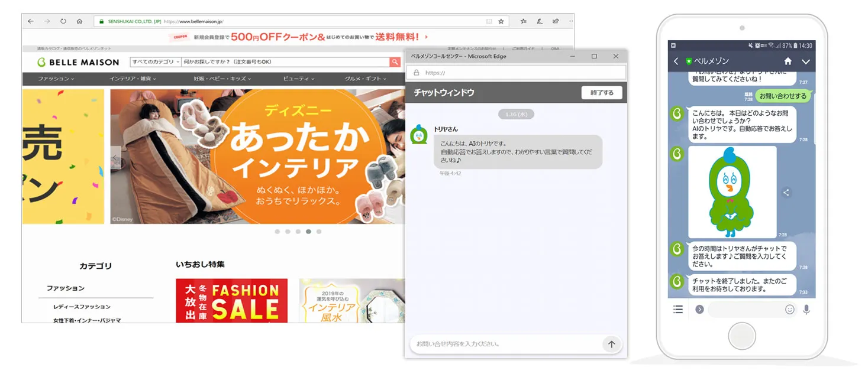Expand the ファッション navigation menu
This screenshot has width=868, height=377.
coord(56,79)
